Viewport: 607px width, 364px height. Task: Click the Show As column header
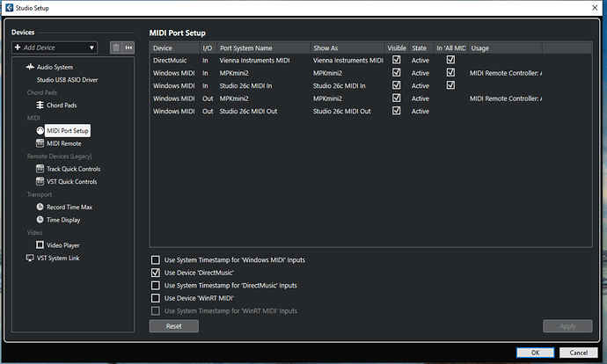[347, 48]
